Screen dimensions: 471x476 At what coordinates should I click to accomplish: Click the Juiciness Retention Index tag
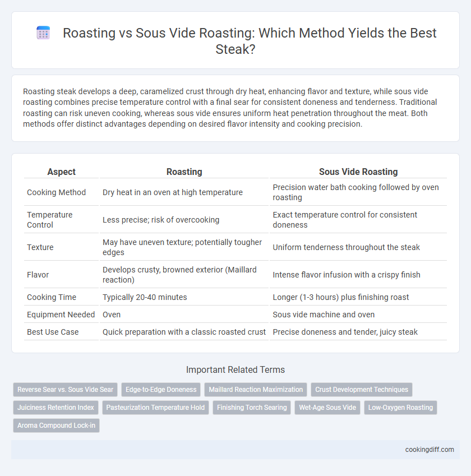(56, 408)
